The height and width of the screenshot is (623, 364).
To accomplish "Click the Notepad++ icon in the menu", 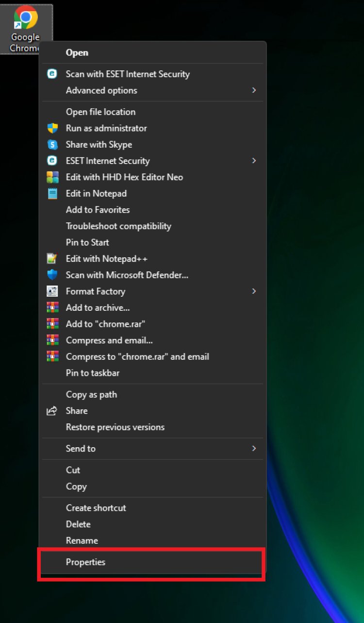I will tap(52, 259).
